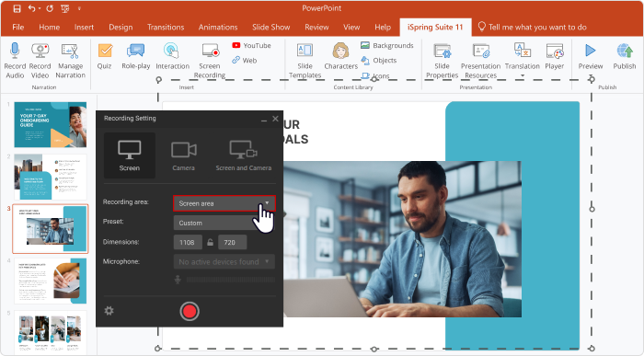Open Characters library
The width and height of the screenshot is (644, 356).
pyautogui.click(x=341, y=56)
